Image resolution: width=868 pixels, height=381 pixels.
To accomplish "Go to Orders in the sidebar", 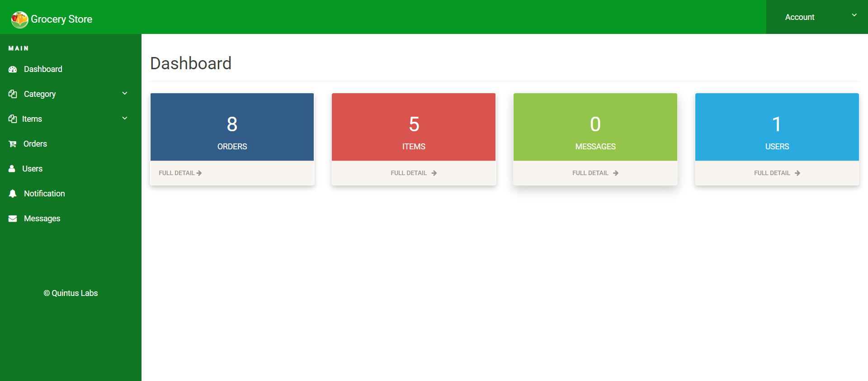I will 35,144.
